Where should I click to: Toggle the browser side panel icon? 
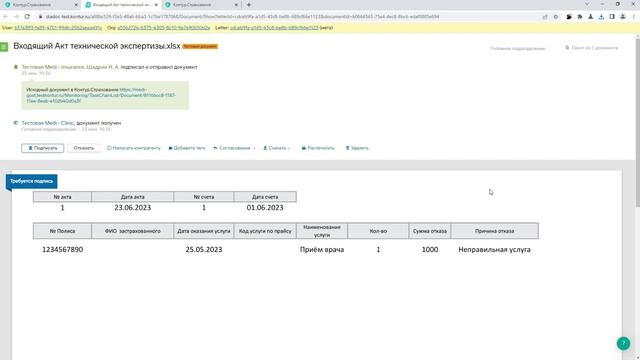click(612, 17)
